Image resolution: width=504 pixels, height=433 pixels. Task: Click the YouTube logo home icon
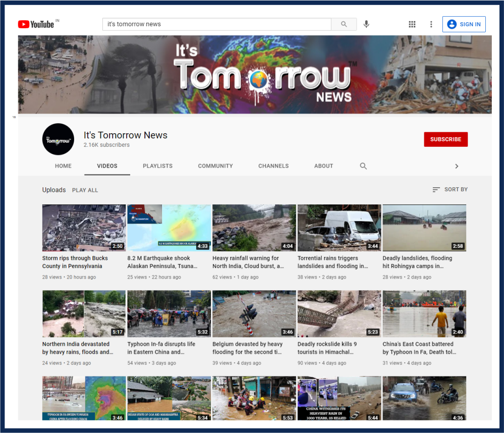tap(36, 24)
